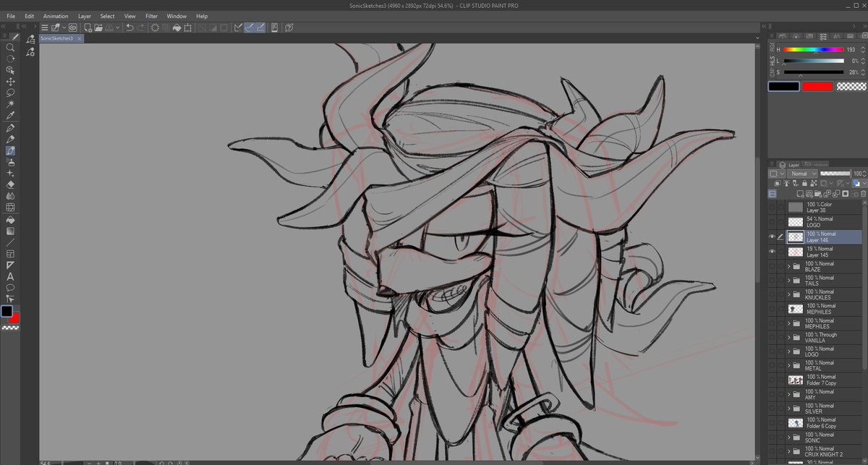Show the KNUCKLES folder visibility box
The height and width of the screenshot is (465, 868).
click(772, 294)
